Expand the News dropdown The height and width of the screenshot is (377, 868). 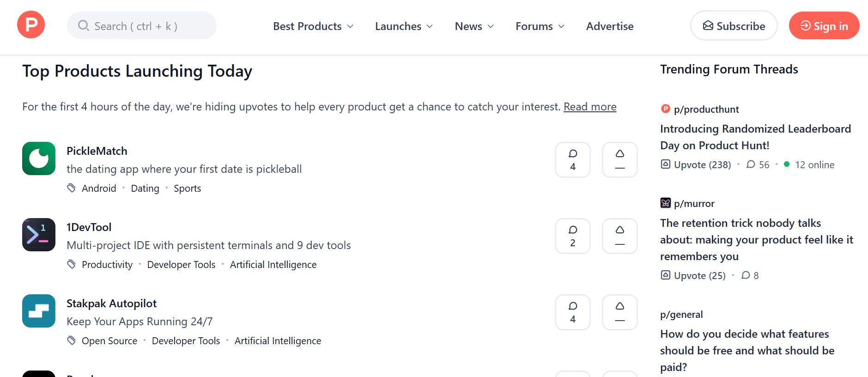474,26
